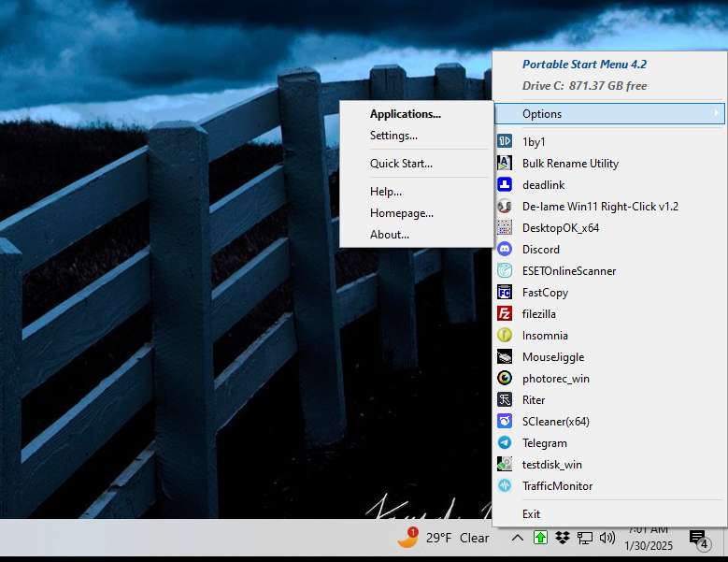
Task: Click the MouseJiggle icon
Action: [x=505, y=356]
